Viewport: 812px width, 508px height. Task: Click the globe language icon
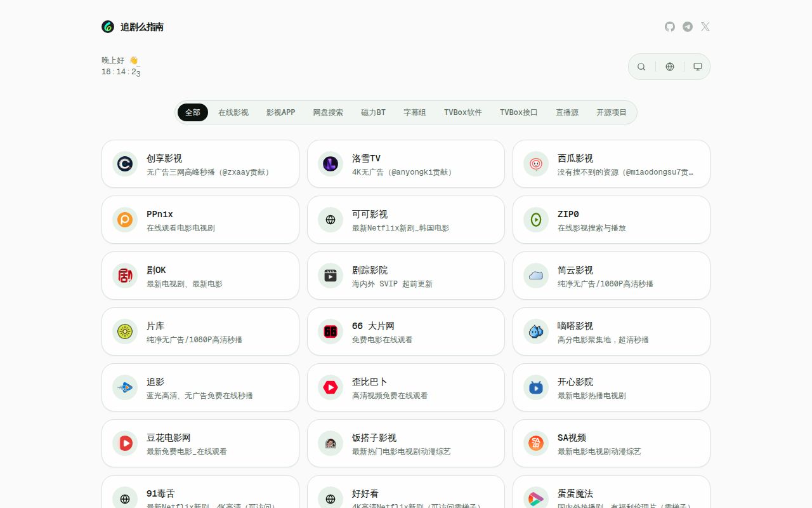coord(670,67)
